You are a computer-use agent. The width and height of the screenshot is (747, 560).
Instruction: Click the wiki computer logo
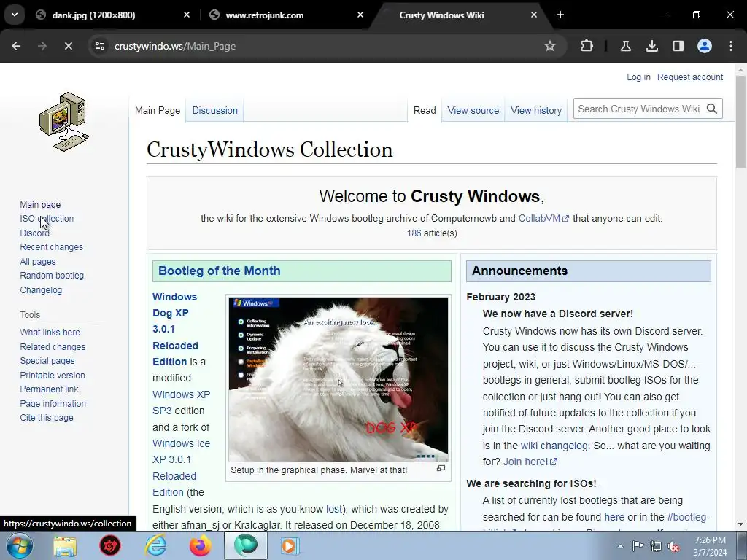pyautogui.click(x=64, y=122)
